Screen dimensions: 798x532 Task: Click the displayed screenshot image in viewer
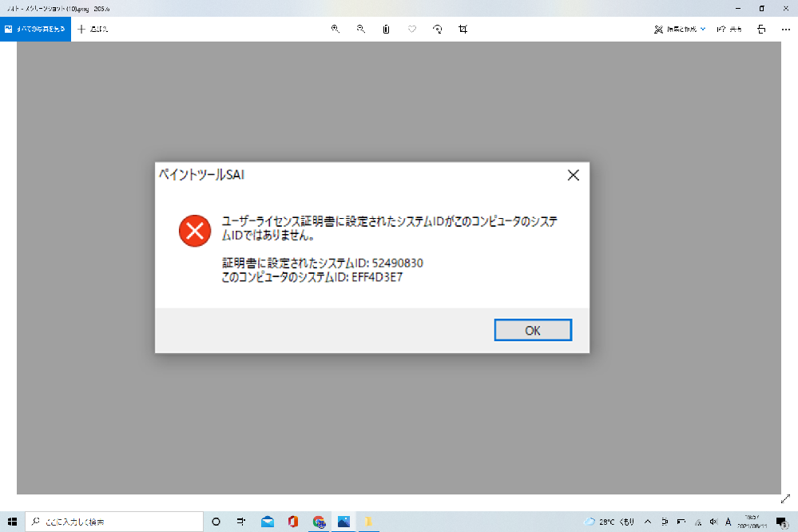[399, 268]
